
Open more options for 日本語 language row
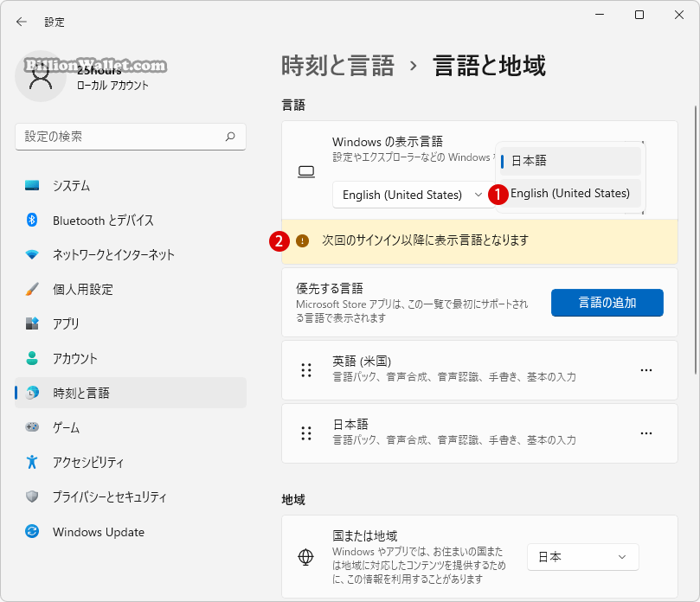point(646,433)
